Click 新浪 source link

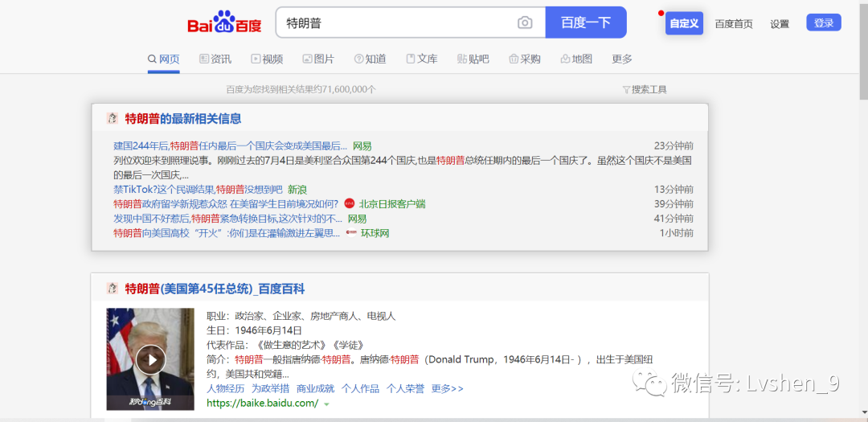(297, 190)
